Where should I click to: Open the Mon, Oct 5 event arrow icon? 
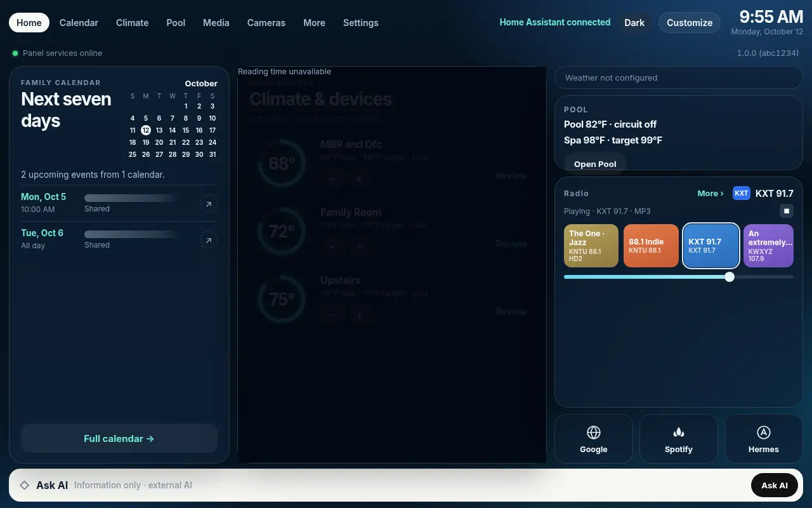pos(209,204)
